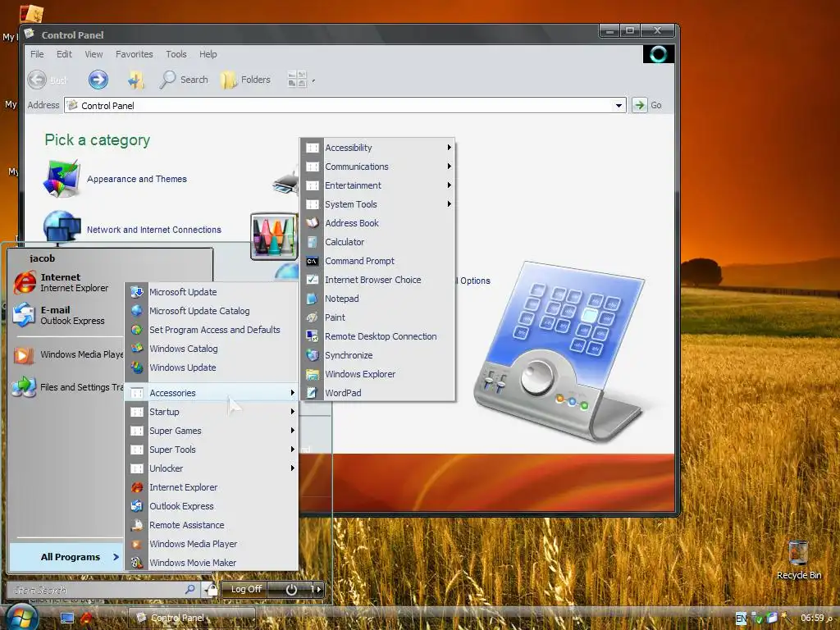Click the WordPad icon
The height and width of the screenshot is (630, 840).
pyautogui.click(x=313, y=393)
